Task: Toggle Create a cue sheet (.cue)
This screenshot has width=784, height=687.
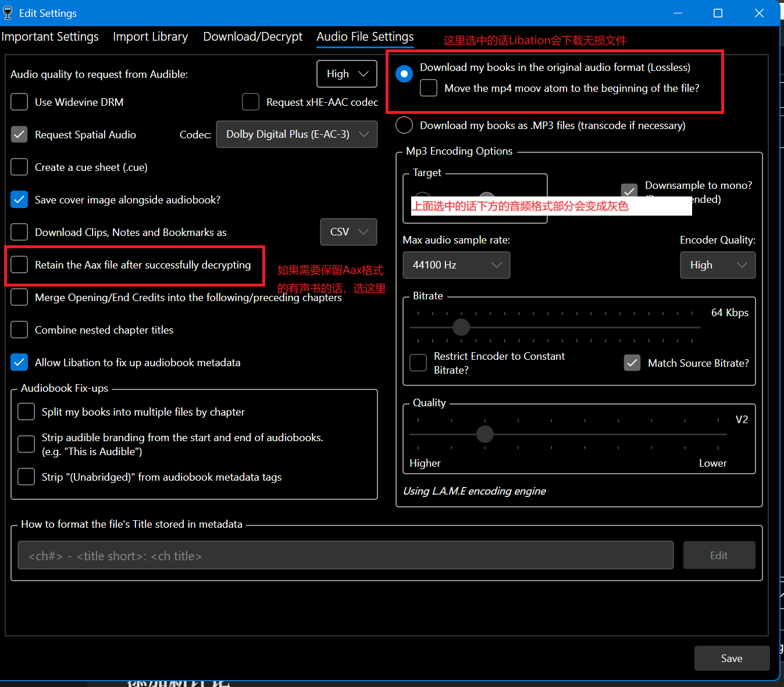Action: 19,167
